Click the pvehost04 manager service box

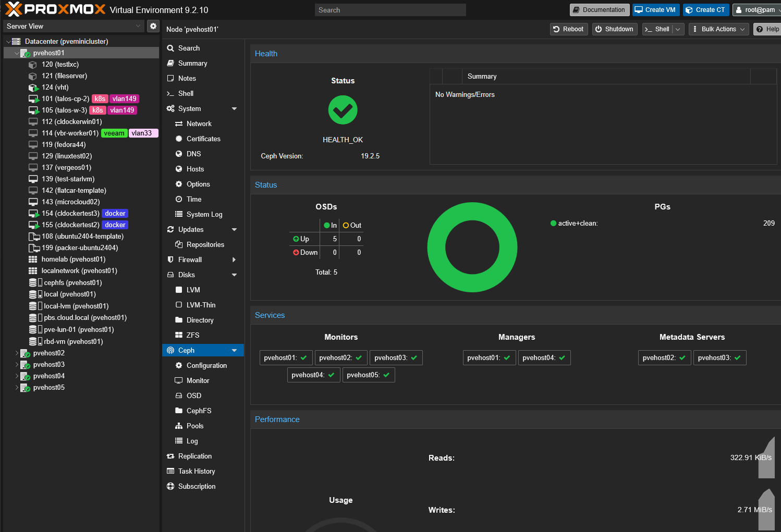pyautogui.click(x=544, y=358)
